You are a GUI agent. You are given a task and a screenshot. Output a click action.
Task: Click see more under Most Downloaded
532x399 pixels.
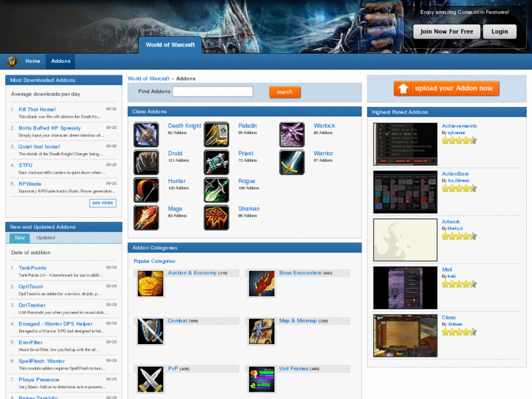tap(102, 203)
